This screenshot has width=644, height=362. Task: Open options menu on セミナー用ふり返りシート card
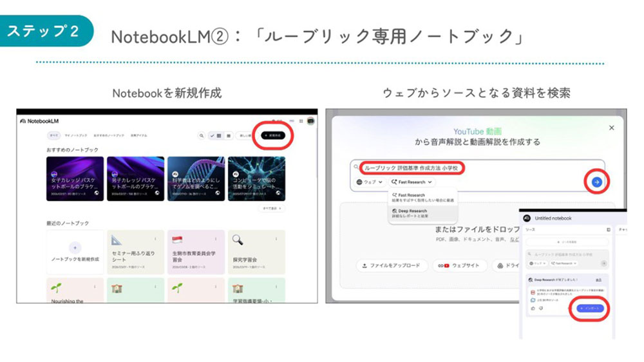coord(155,239)
